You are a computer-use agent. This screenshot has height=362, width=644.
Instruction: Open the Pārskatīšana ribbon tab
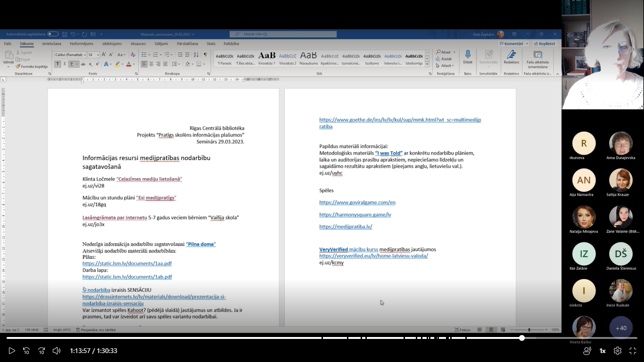[187, 44]
